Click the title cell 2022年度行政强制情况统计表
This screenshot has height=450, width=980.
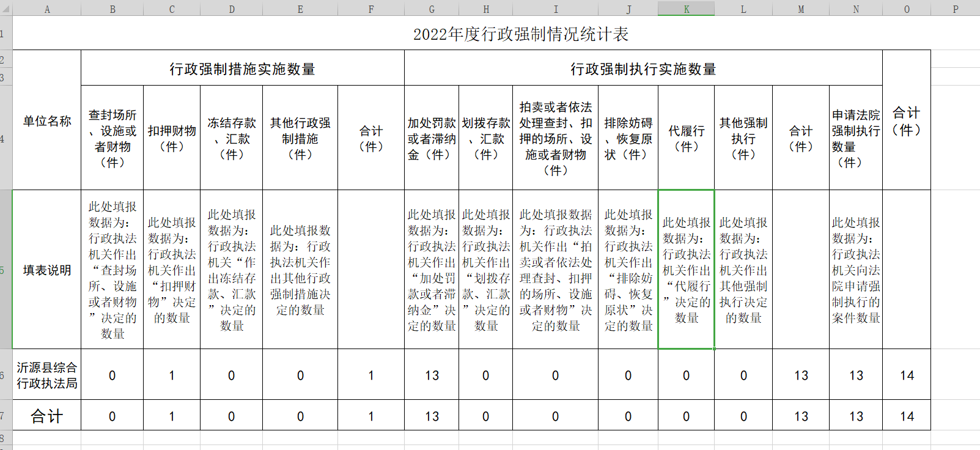[520, 34]
